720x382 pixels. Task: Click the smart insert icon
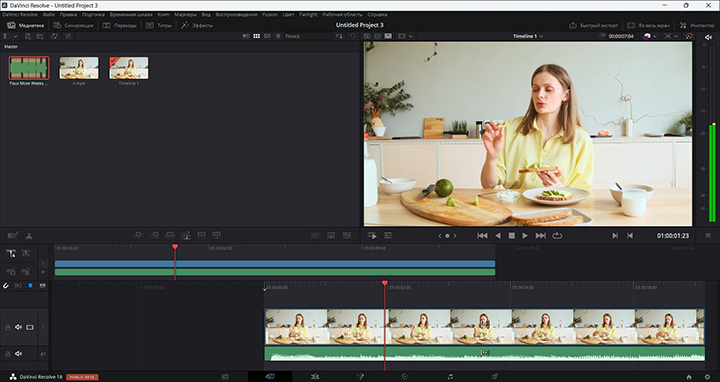pyautogui.click(x=138, y=235)
